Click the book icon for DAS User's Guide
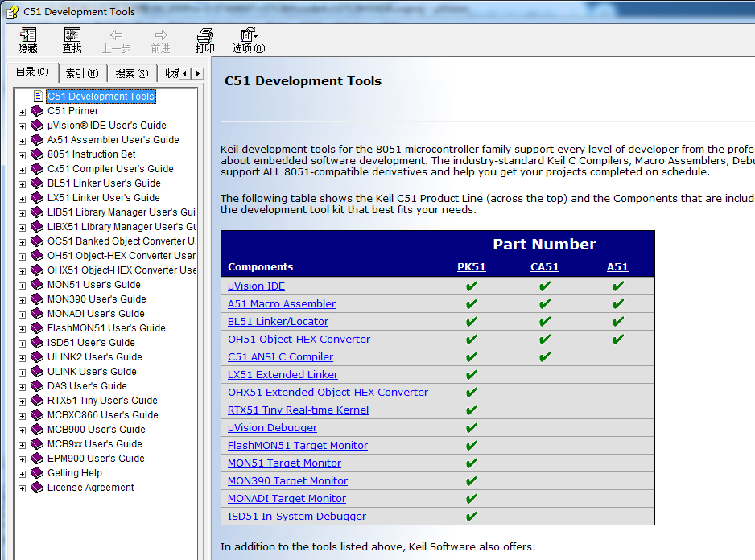 37,385
